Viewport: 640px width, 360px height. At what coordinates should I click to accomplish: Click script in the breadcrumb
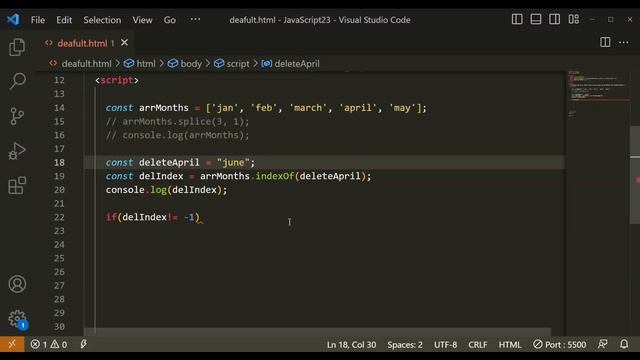point(238,64)
